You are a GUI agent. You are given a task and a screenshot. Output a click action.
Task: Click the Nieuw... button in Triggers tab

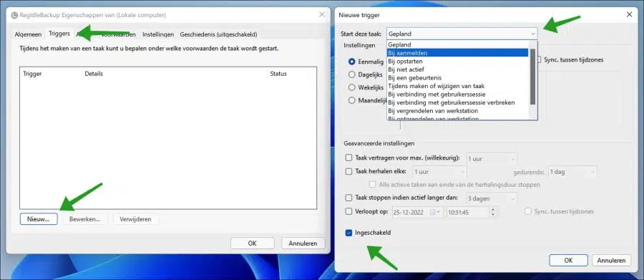pyautogui.click(x=38, y=219)
